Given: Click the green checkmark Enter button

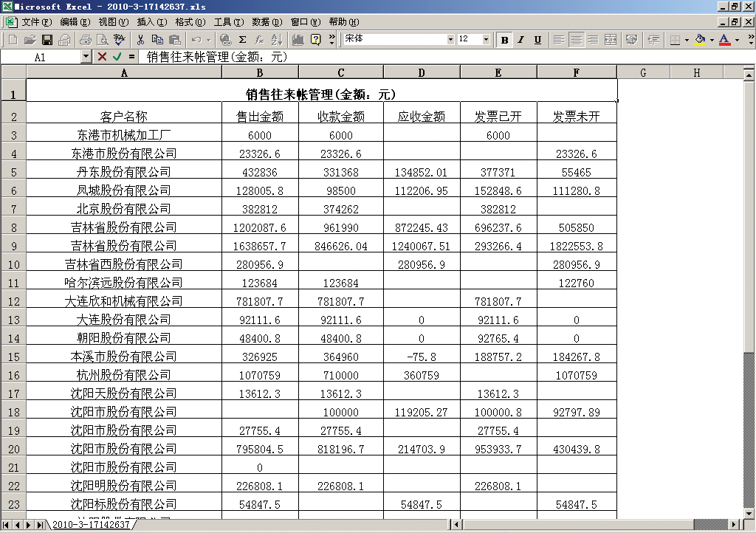Looking at the screenshot, I should (117, 57).
